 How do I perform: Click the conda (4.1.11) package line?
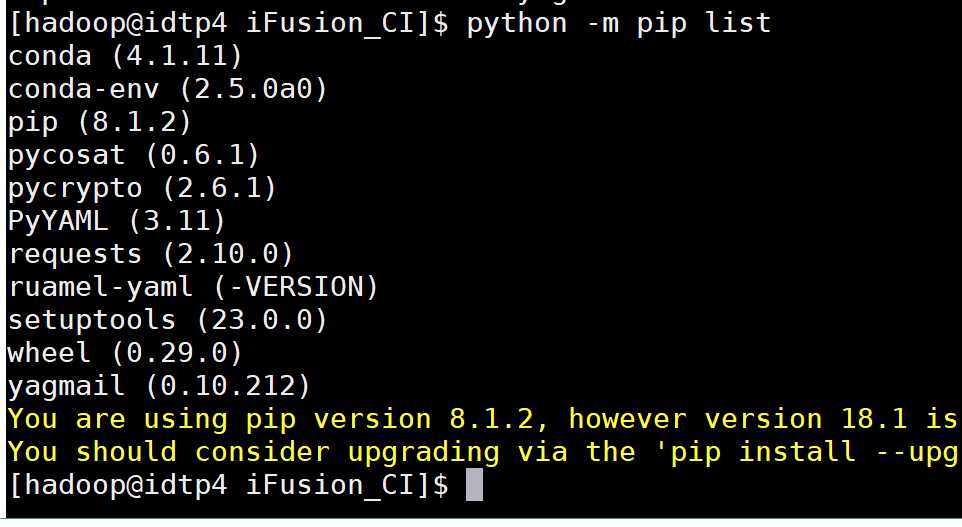point(125,55)
